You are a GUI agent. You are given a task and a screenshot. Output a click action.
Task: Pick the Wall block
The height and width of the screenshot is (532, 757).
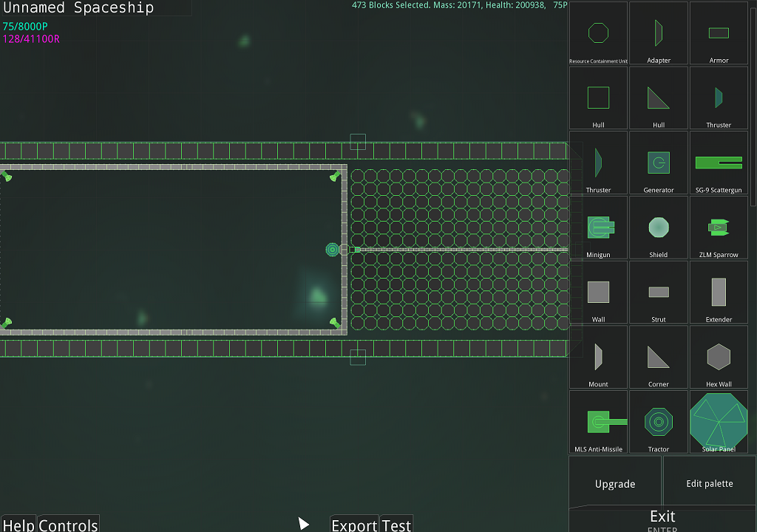pyautogui.click(x=598, y=292)
